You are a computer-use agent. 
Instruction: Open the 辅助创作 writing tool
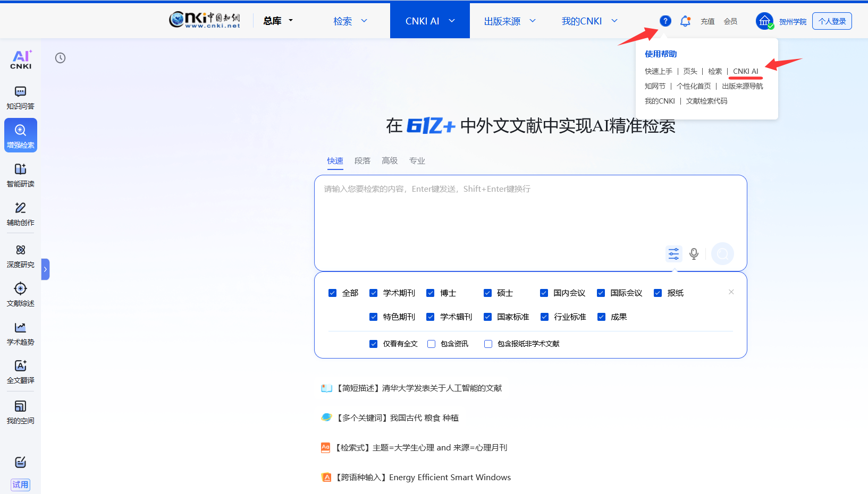20,214
